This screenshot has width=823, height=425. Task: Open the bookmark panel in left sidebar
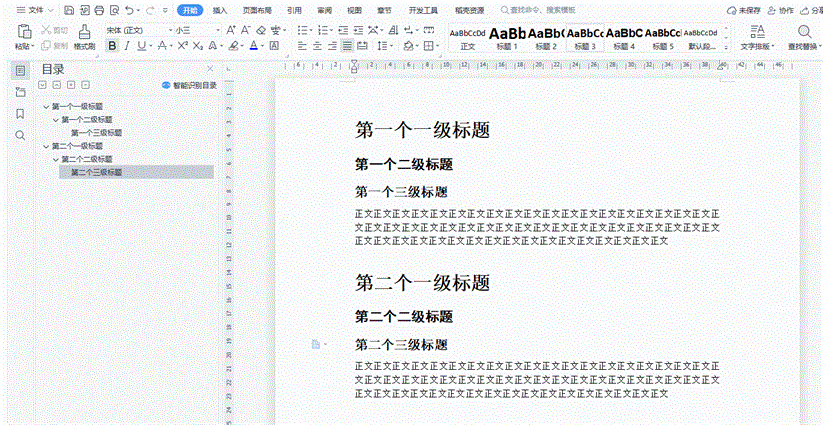20,113
